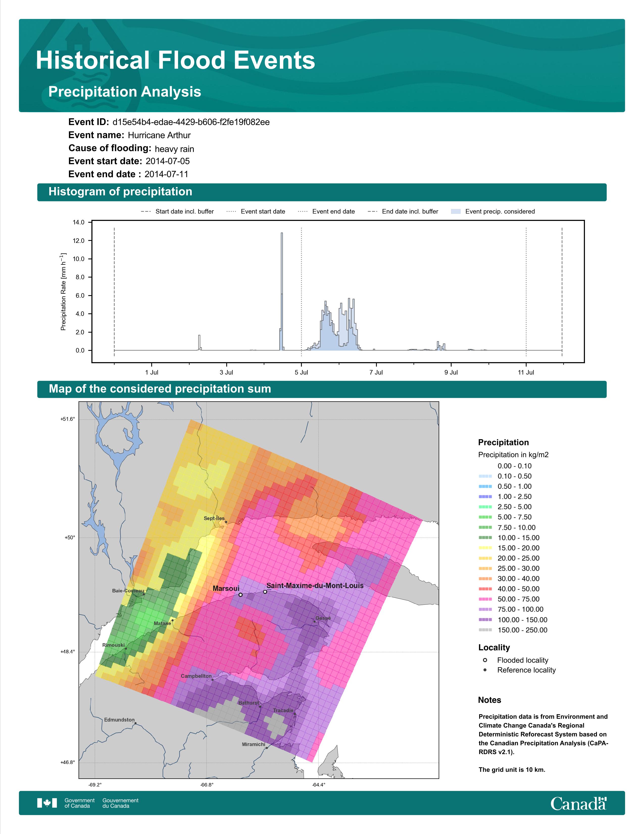
Task: Click the 7.50 - 10.00 legend swatch
Action: [485, 527]
